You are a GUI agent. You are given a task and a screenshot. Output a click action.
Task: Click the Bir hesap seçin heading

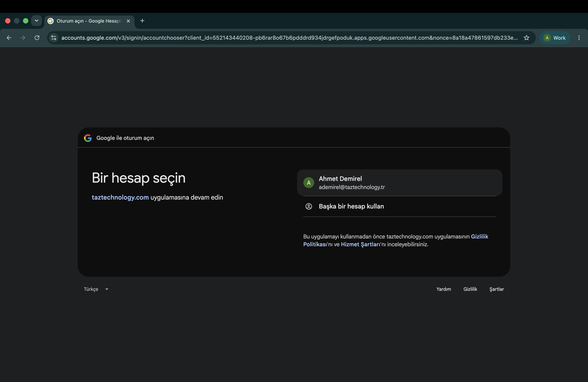click(139, 178)
